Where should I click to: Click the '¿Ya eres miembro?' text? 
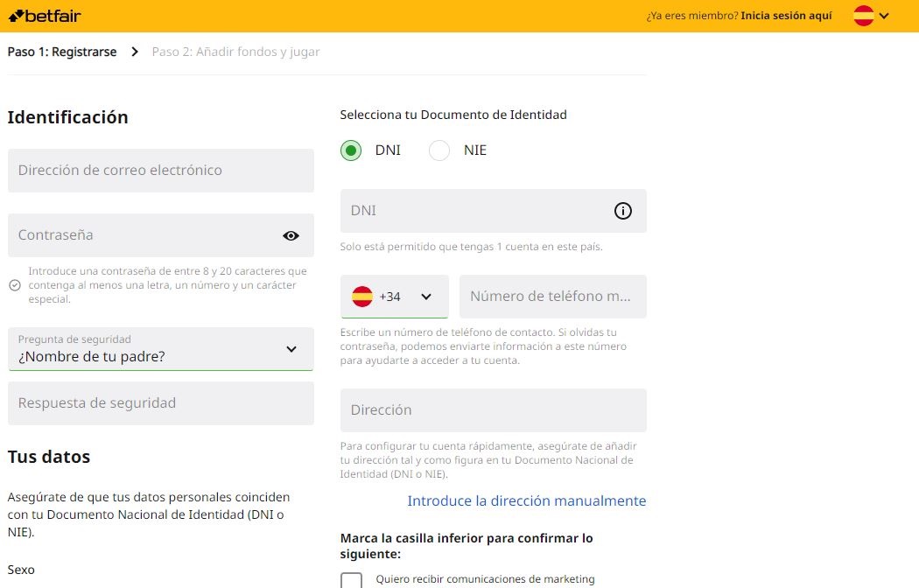pos(692,16)
